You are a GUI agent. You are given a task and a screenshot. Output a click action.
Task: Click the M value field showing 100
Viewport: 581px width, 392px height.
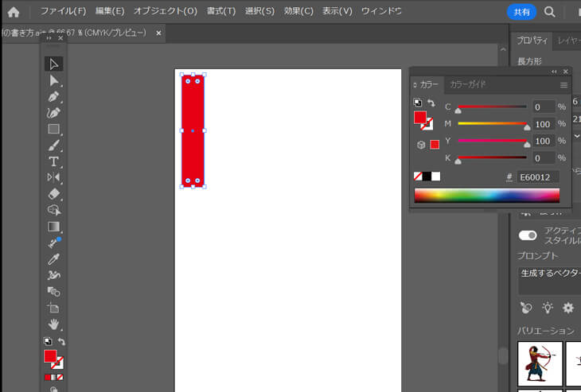click(x=544, y=124)
